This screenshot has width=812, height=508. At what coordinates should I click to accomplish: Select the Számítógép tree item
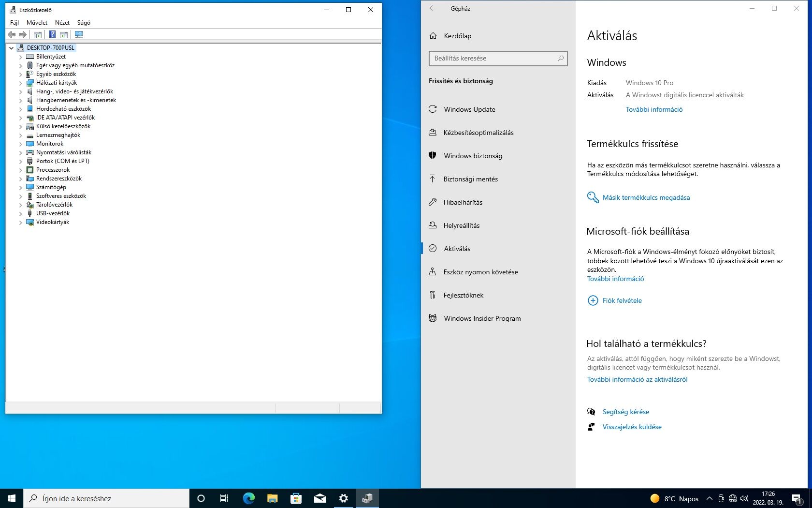(51, 187)
